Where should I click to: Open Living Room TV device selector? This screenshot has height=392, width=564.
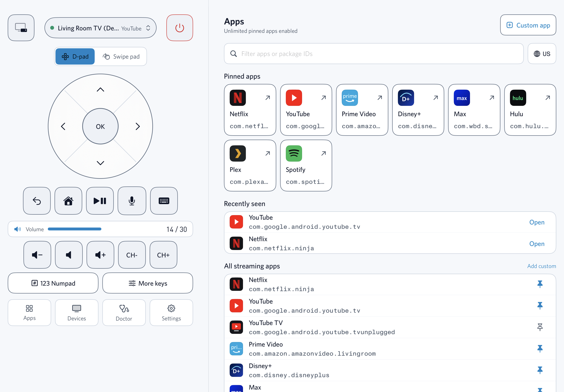click(x=100, y=28)
